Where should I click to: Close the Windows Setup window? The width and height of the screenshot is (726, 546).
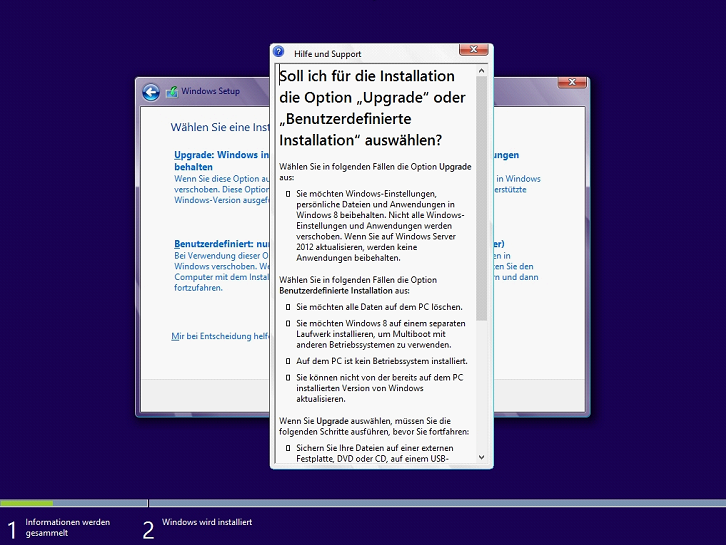572,82
